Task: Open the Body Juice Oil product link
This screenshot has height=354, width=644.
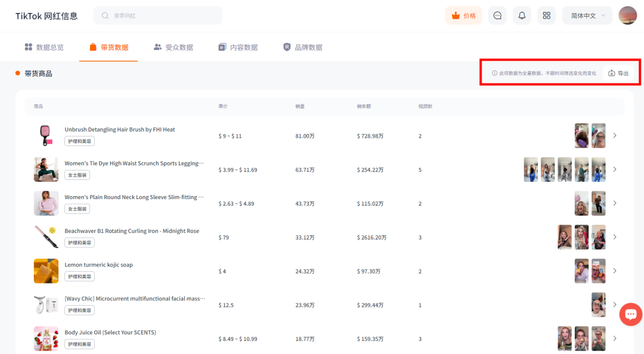Action: [x=110, y=332]
